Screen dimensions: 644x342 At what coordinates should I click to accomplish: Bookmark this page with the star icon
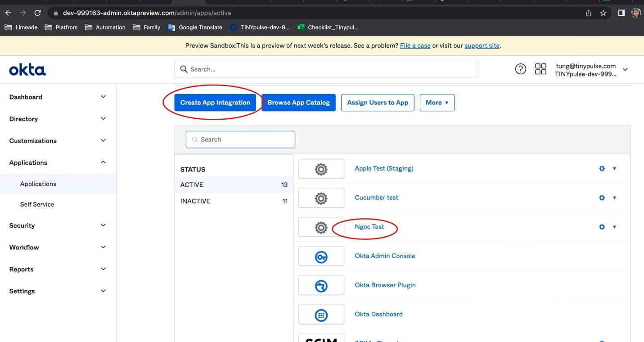point(603,13)
